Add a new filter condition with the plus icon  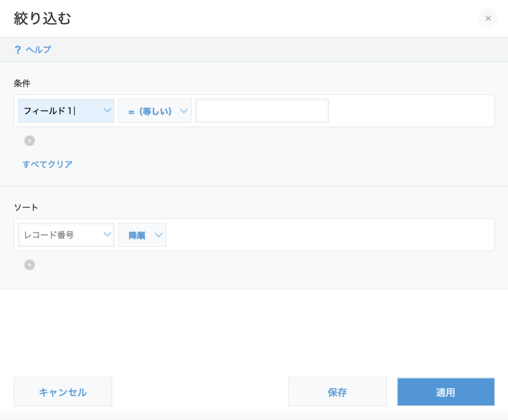coord(30,141)
